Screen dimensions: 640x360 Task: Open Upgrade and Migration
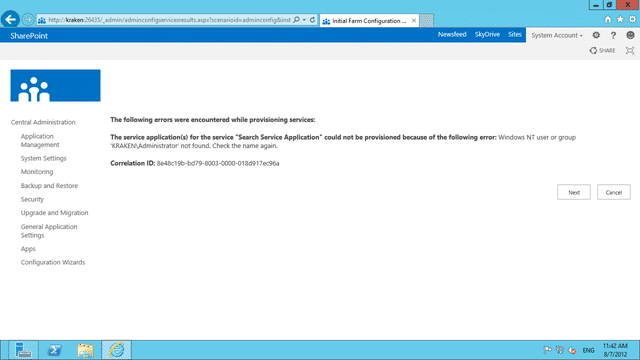coord(54,213)
